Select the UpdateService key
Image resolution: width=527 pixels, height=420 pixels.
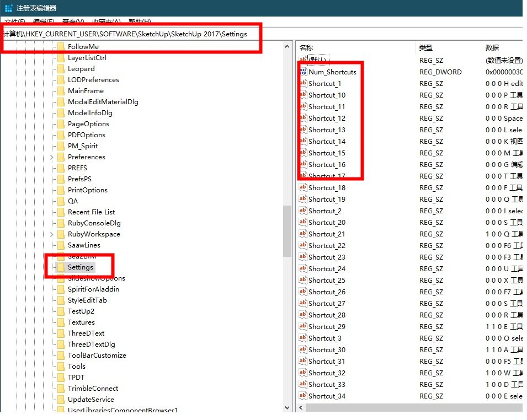(x=91, y=400)
